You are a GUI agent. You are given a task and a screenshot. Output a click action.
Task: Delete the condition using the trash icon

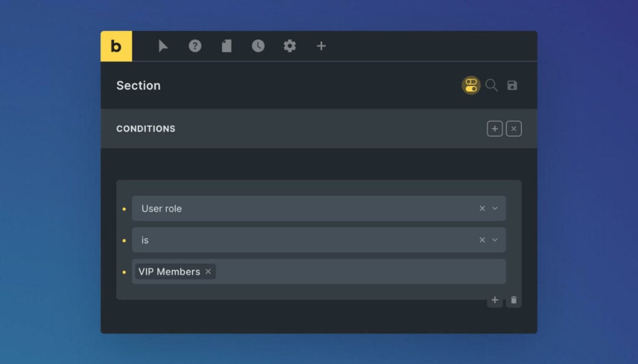coord(513,299)
